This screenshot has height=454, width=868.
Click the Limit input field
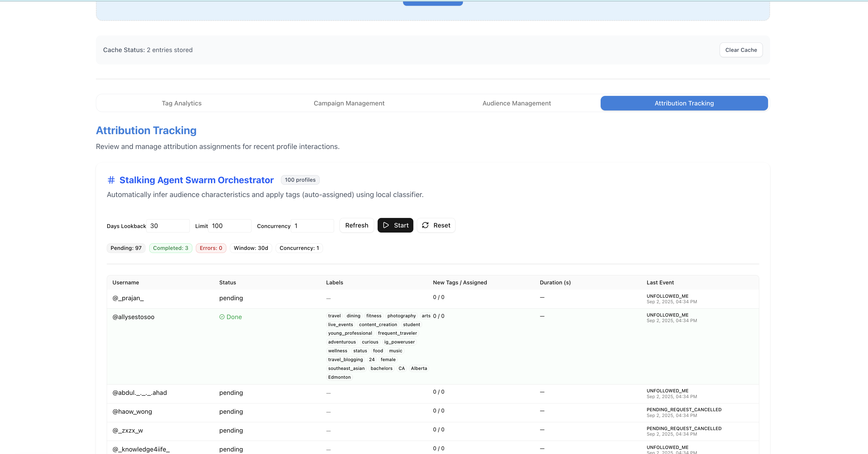230,226
